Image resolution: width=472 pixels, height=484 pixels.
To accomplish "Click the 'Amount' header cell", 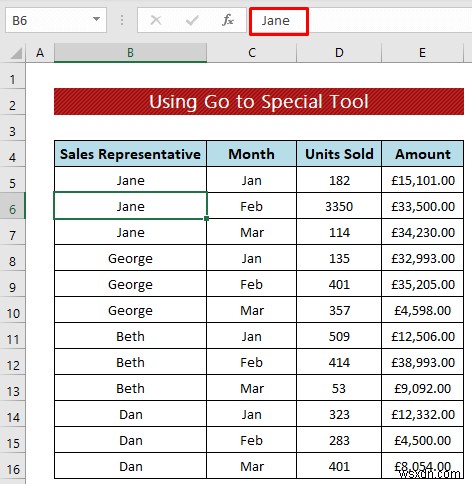I will pos(423,154).
